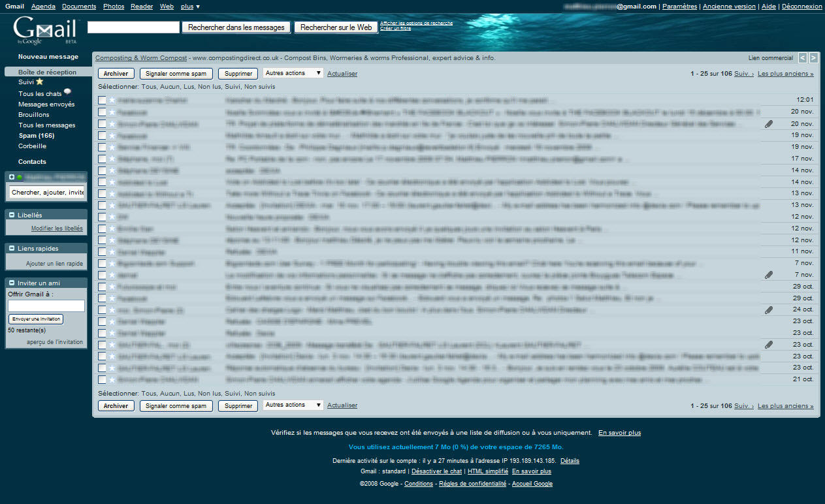The width and height of the screenshot is (825, 504).
Task: Click the top Signaler comme spam button
Action: click(x=176, y=74)
